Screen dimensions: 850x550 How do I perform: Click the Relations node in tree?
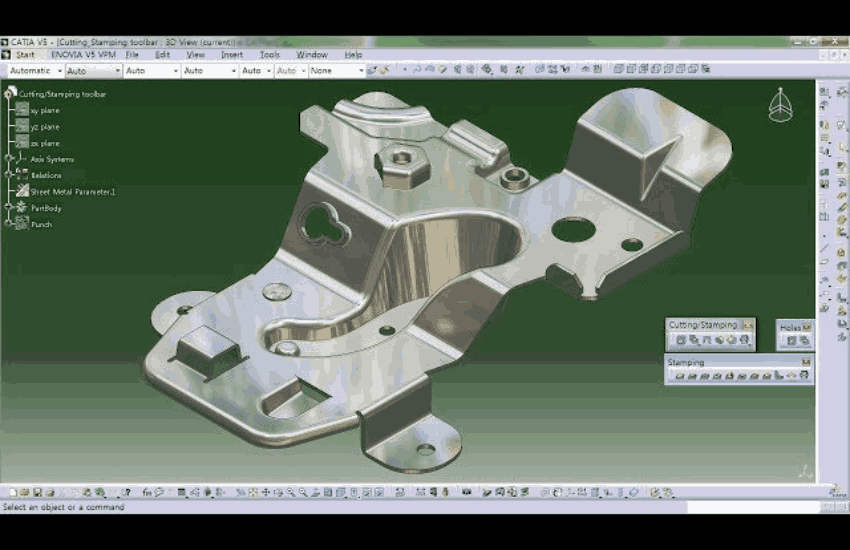[46, 175]
